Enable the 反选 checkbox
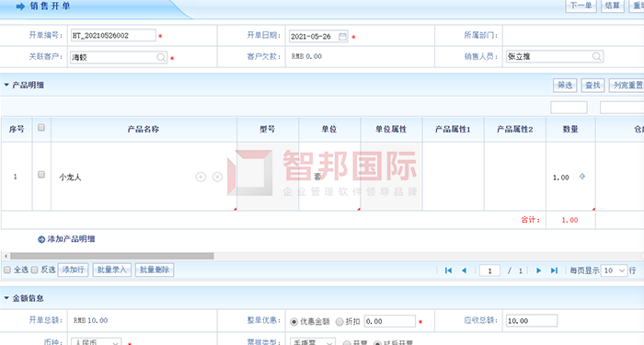The width and height of the screenshot is (644, 345). click(35, 270)
